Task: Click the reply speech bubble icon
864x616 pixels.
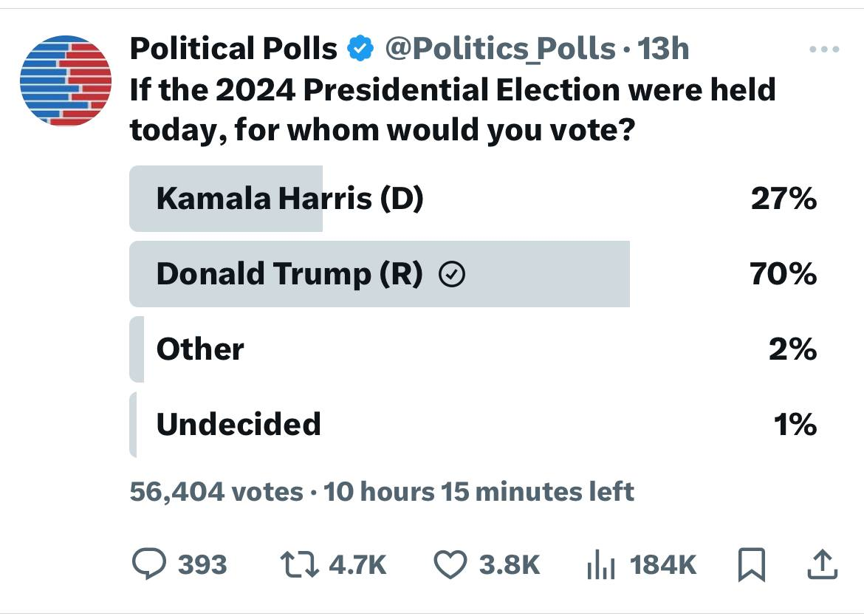Action: pyautogui.click(x=150, y=564)
